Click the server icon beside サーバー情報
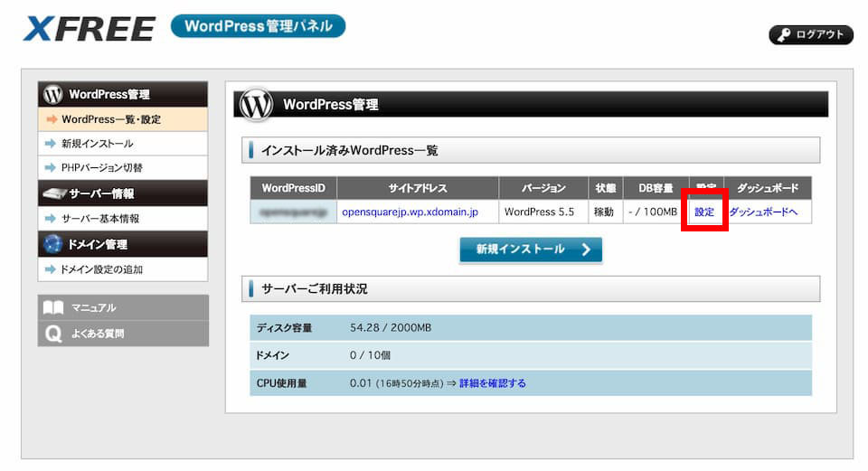 tap(53, 193)
